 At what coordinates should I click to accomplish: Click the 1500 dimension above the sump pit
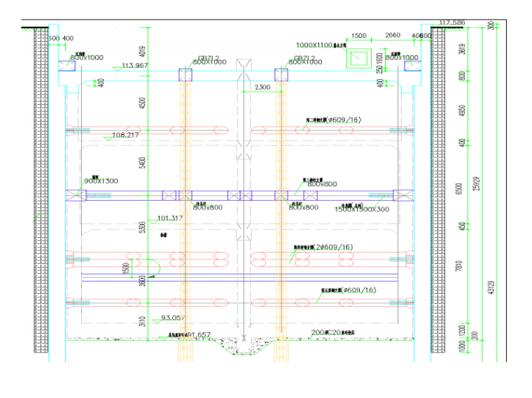pyautogui.click(x=358, y=35)
